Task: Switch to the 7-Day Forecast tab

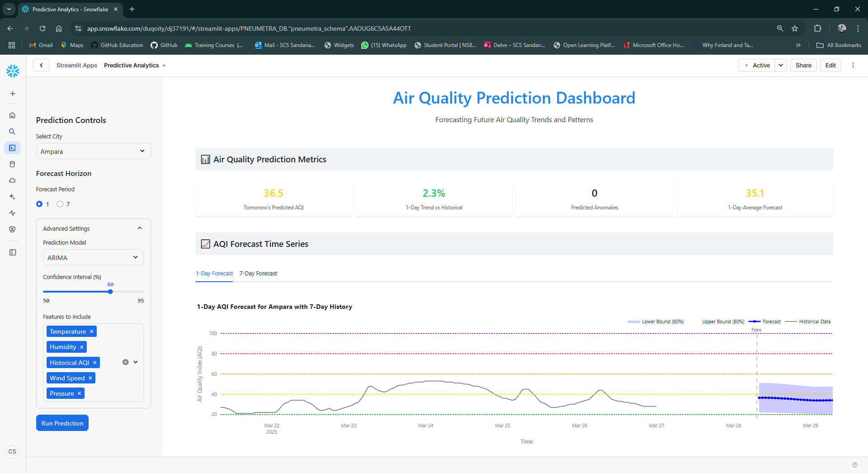Action: [x=258, y=273]
